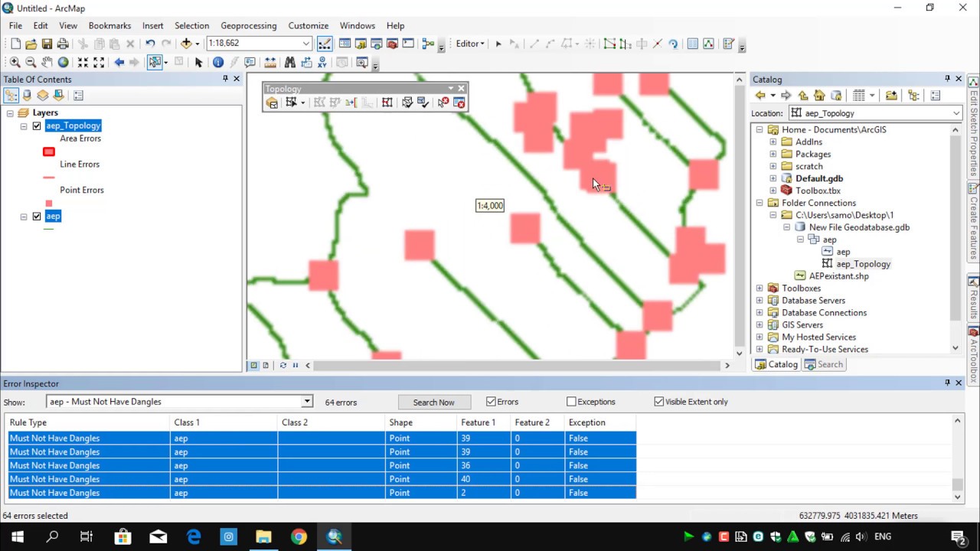This screenshot has height=551, width=980.
Task: Expand the Toolboxes node in Catalog
Action: (x=759, y=289)
